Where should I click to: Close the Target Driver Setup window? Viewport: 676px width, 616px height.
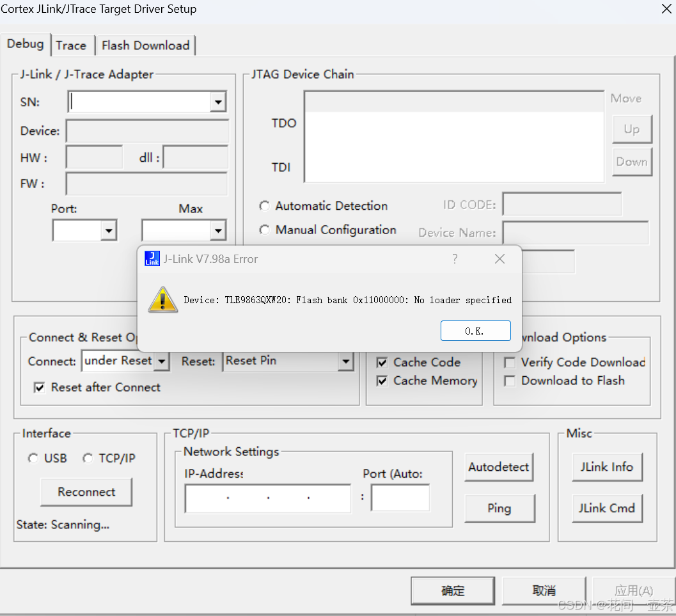click(x=666, y=8)
